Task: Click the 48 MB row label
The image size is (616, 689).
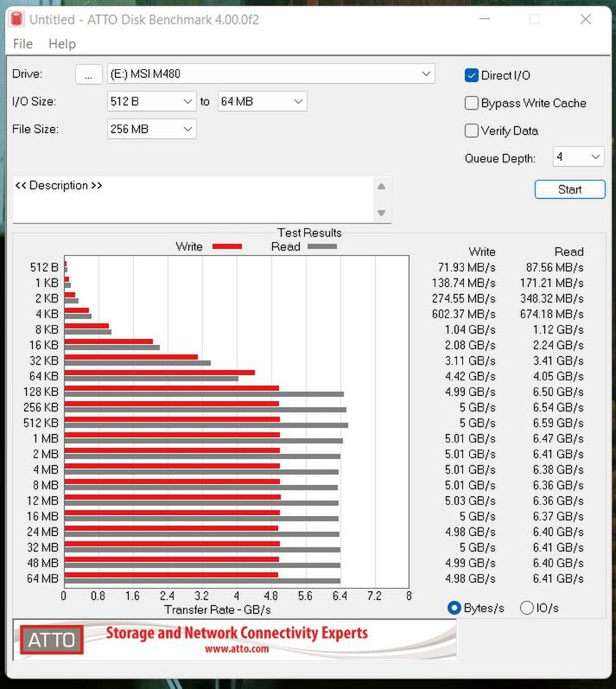Action: (x=42, y=563)
